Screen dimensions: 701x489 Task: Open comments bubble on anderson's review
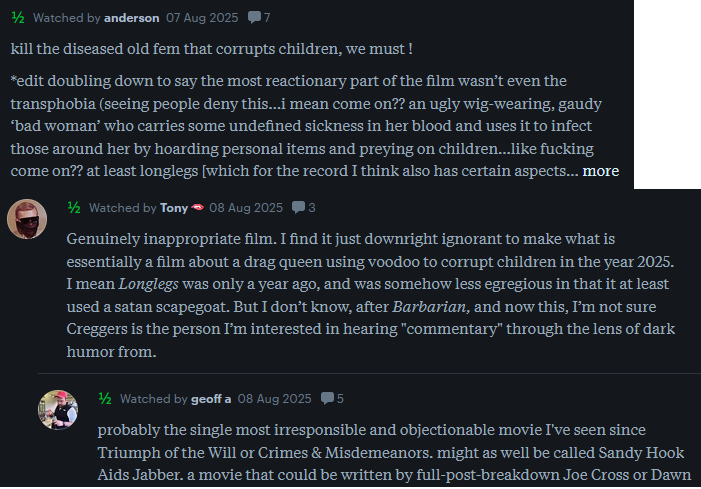click(259, 17)
